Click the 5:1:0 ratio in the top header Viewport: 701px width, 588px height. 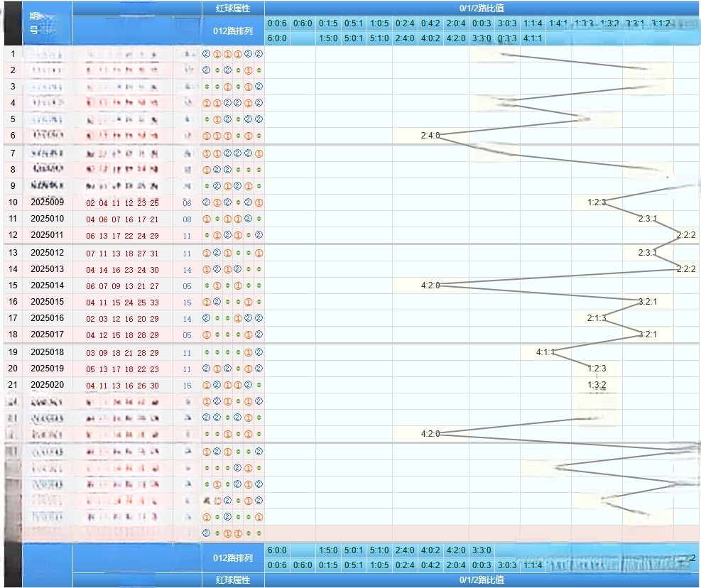click(379, 38)
